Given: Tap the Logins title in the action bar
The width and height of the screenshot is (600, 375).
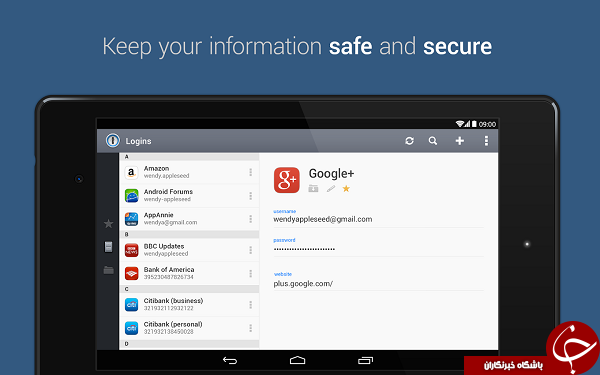Looking at the screenshot, I should (x=139, y=141).
